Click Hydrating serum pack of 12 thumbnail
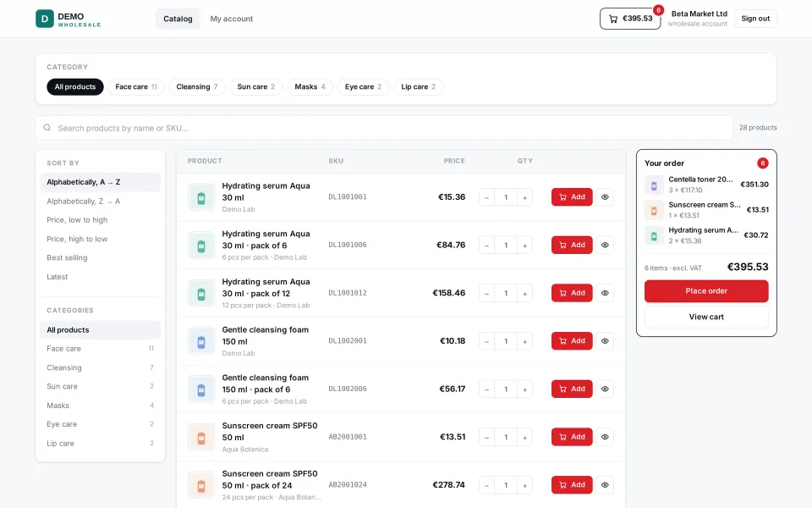This screenshot has height=508, width=812. (x=201, y=294)
